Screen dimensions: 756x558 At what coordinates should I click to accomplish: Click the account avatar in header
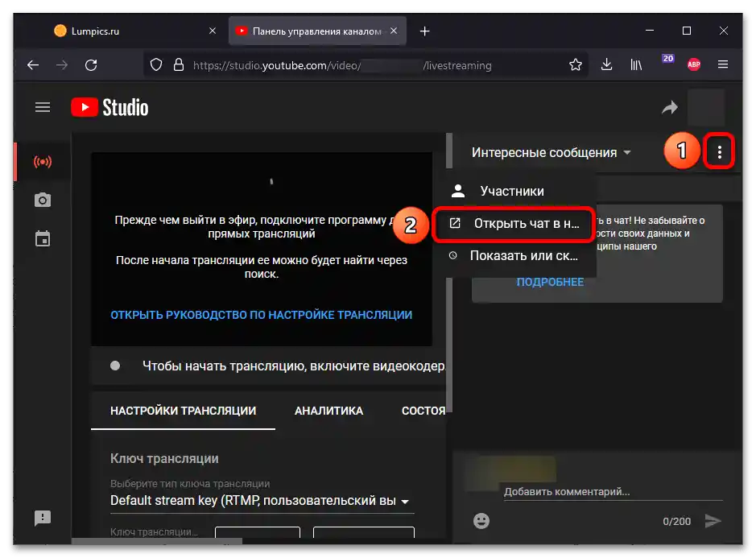click(x=705, y=107)
